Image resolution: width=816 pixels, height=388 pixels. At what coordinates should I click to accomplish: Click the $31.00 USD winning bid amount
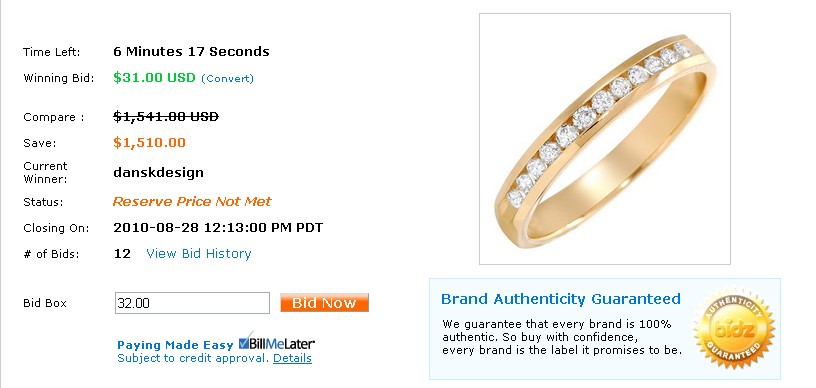pos(154,78)
